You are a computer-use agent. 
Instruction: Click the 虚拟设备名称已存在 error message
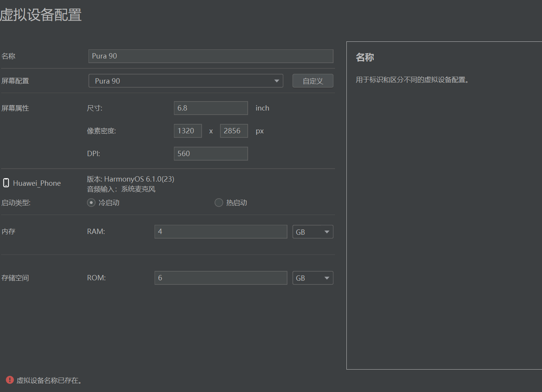click(49, 380)
